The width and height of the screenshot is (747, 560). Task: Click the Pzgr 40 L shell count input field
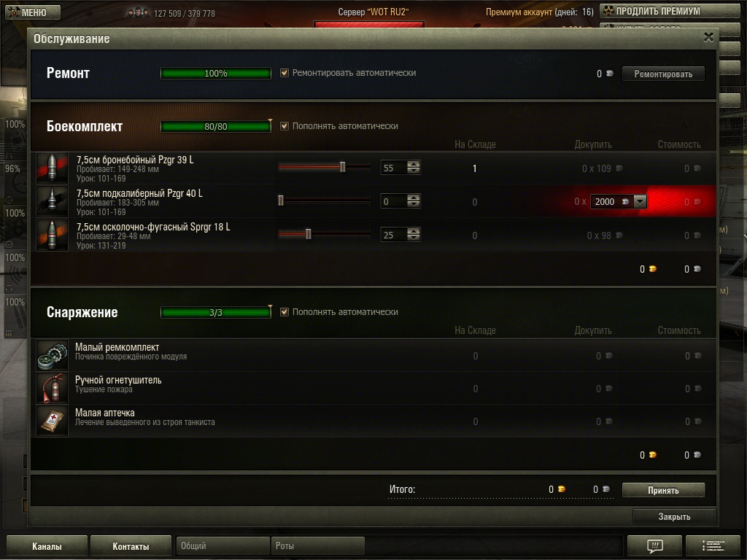pos(394,201)
